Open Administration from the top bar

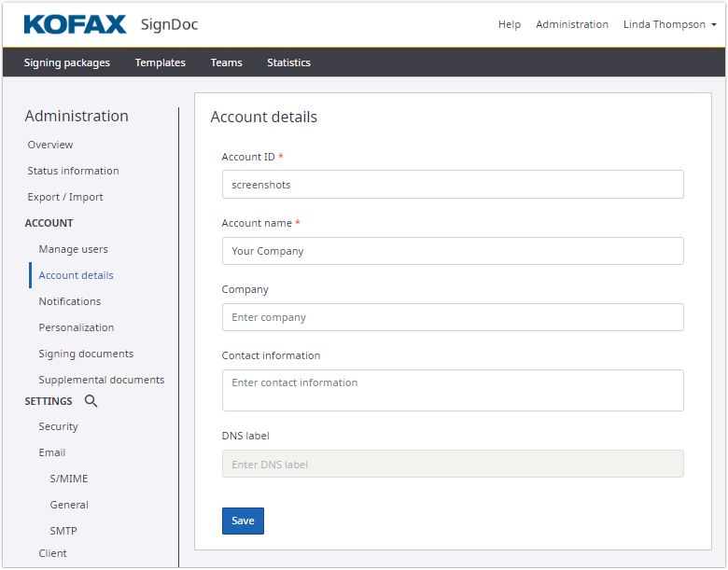point(571,24)
